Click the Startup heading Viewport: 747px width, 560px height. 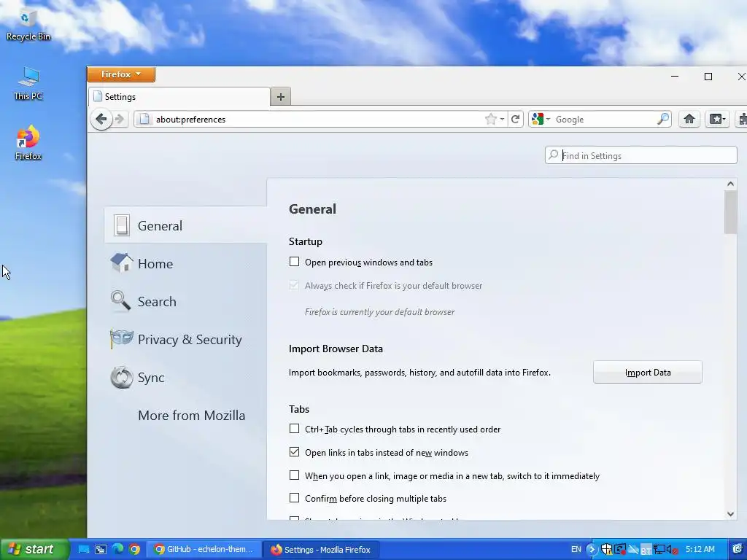click(x=306, y=241)
